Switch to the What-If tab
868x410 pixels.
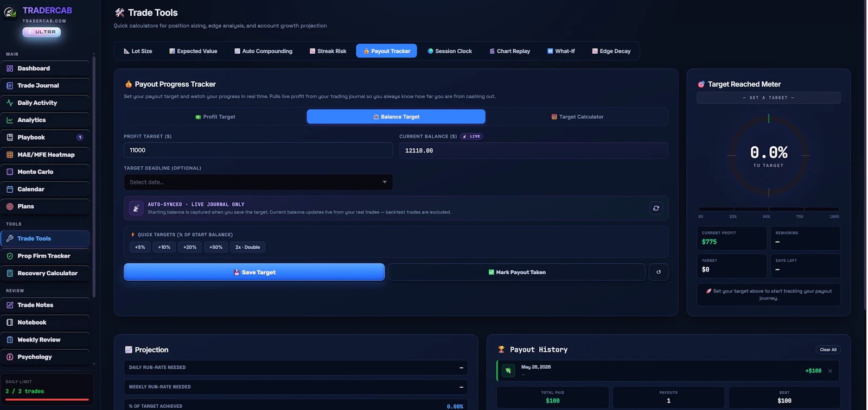click(561, 51)
